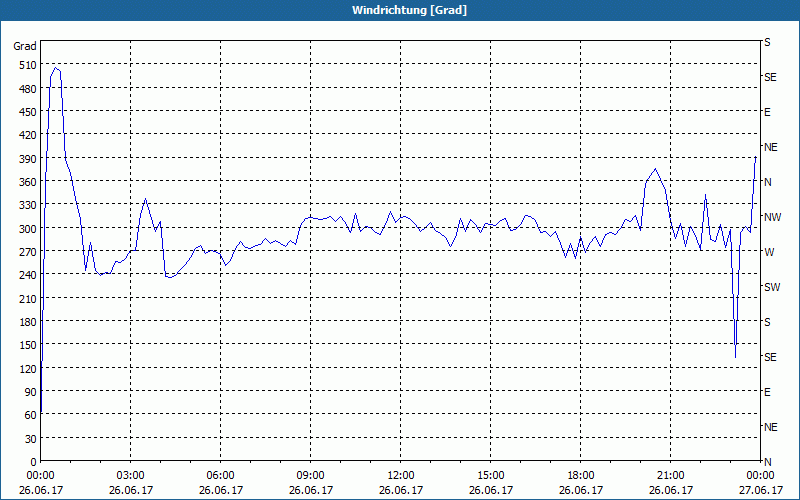Screen dimensions: 800x500
Task: Click the blue line's highest peak near 510
Action: (x=55, y=68)
